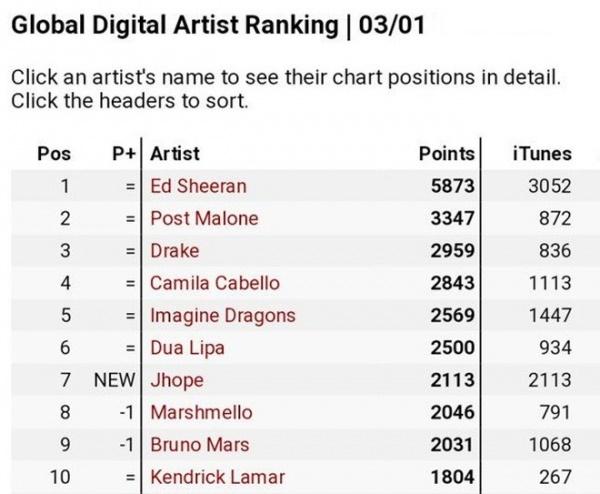Image resolution: width=600 pixels, height=494 pixels.
Task: Sort by the P+ column header
Action: [123, 153]
